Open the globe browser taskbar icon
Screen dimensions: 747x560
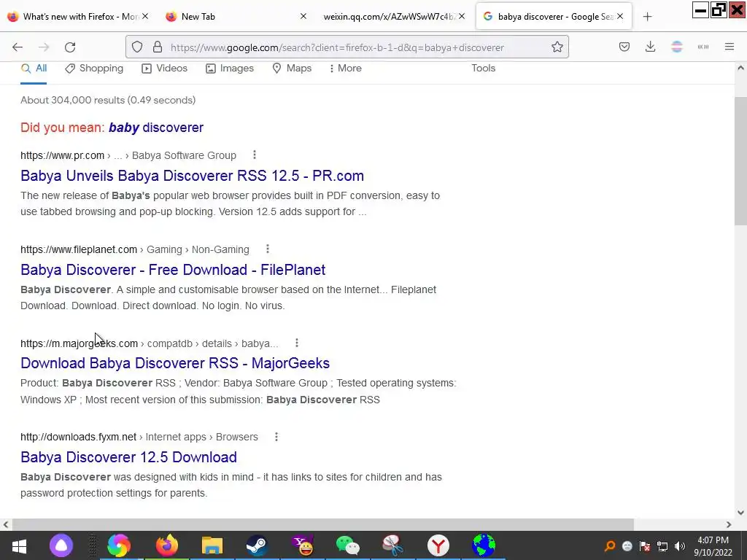[x=484, y=545]
